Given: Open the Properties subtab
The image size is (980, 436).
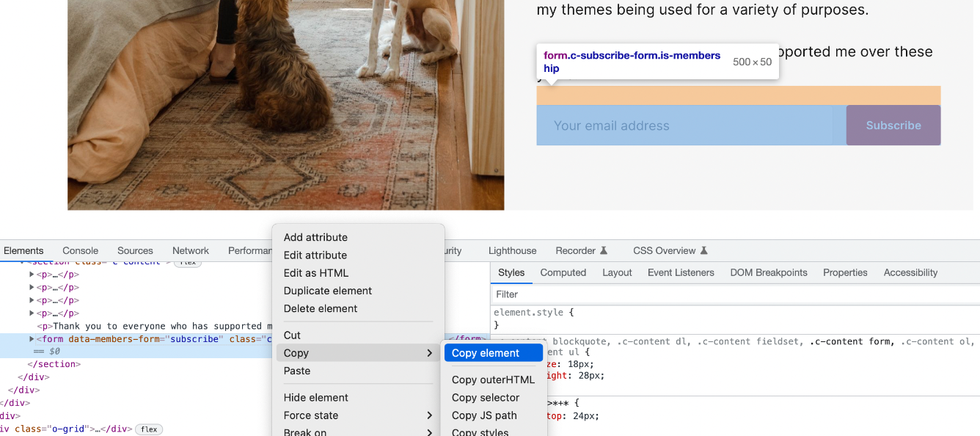Looking at the screenshot, I should coord(845,272).
